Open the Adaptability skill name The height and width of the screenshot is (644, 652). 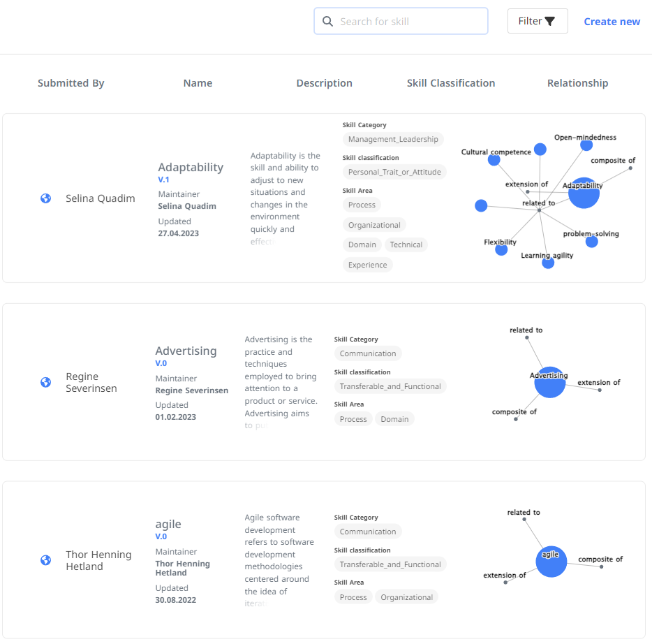click(191, 167)
